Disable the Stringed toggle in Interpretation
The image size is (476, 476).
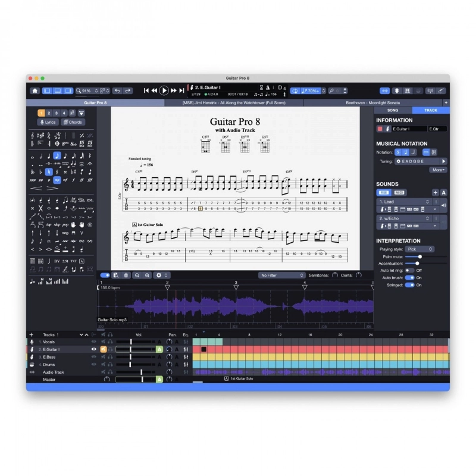[x=409, y=285]
